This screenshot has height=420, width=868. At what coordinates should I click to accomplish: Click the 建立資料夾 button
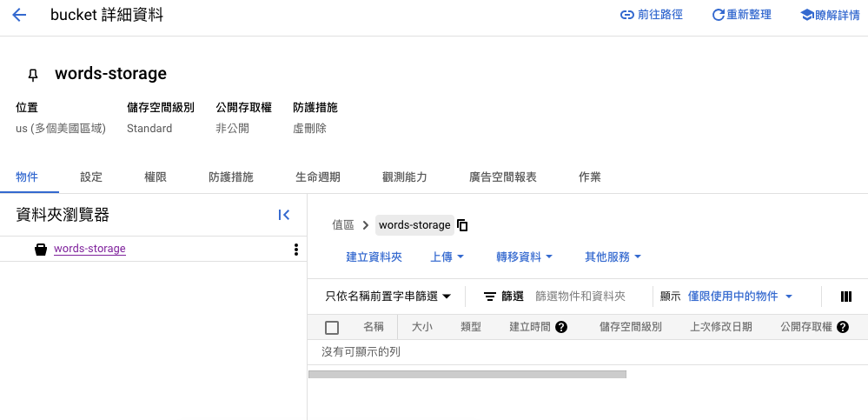(374, 257)
